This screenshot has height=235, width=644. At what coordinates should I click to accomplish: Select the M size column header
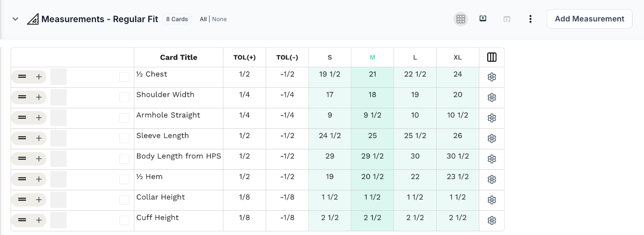pos(373,57)
